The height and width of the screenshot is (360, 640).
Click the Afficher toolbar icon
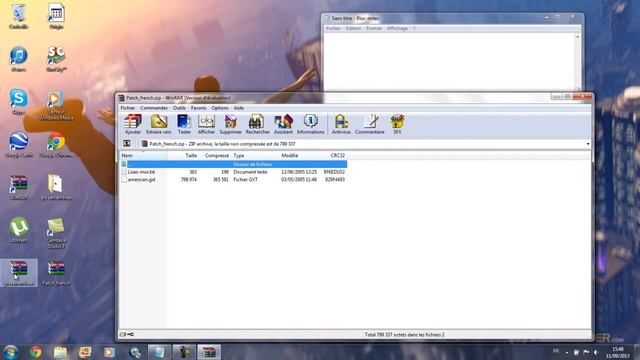207,124
